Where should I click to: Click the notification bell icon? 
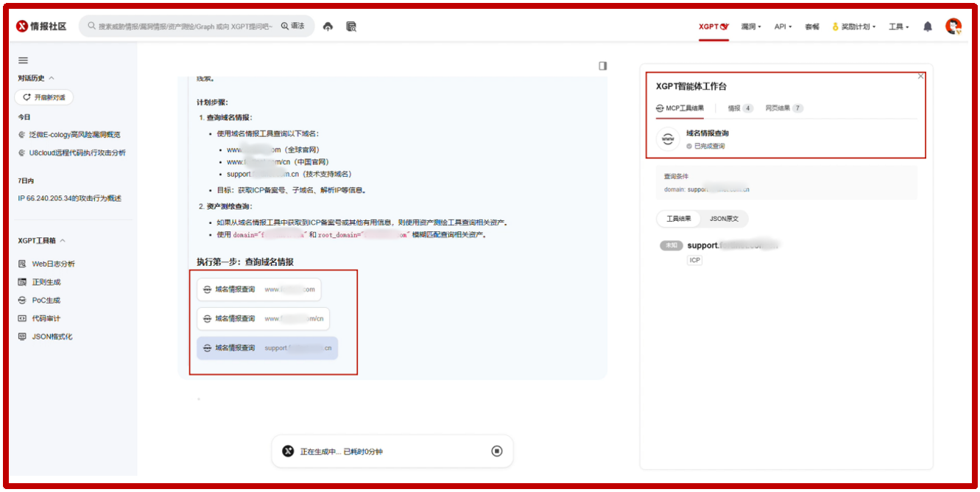coord(928,27)
